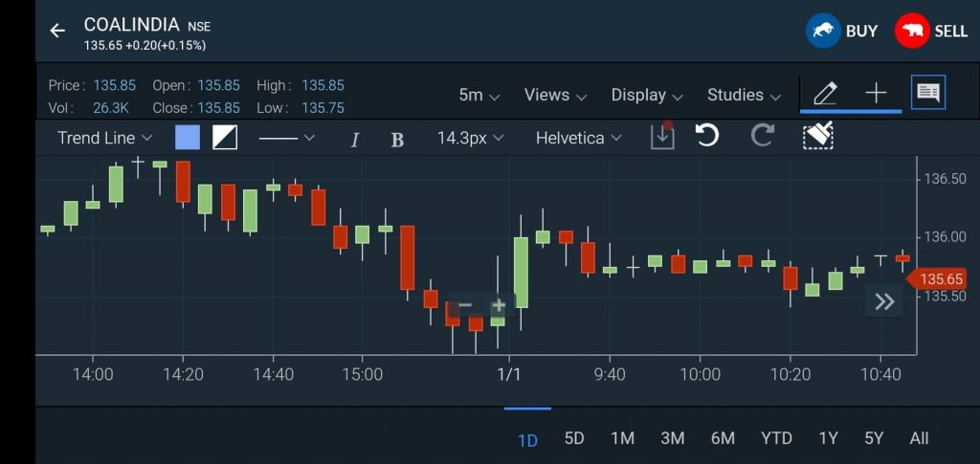
Task: Tap the COALINDIA symbol title
Action: [x=132, y=26]
